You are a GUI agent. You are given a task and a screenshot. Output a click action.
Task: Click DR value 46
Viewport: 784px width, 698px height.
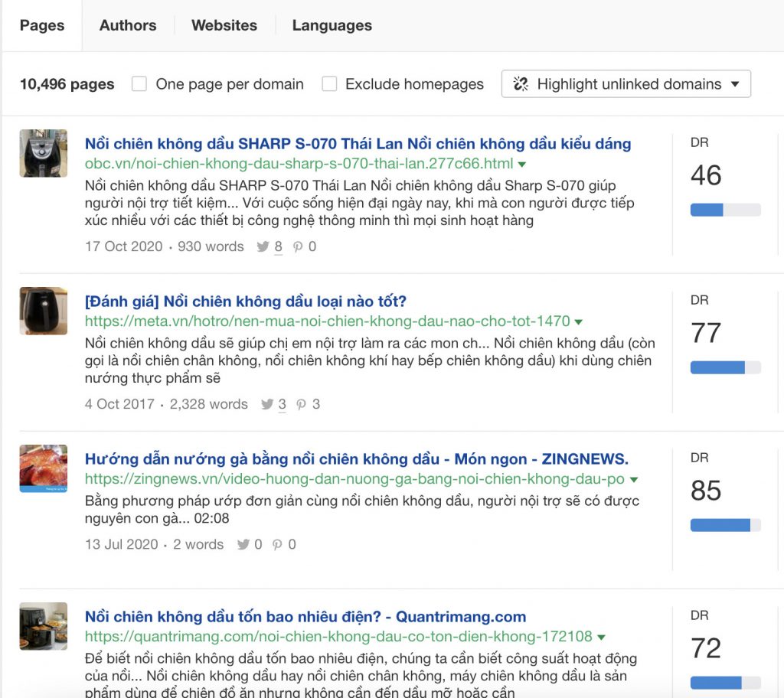coord(706,175)
